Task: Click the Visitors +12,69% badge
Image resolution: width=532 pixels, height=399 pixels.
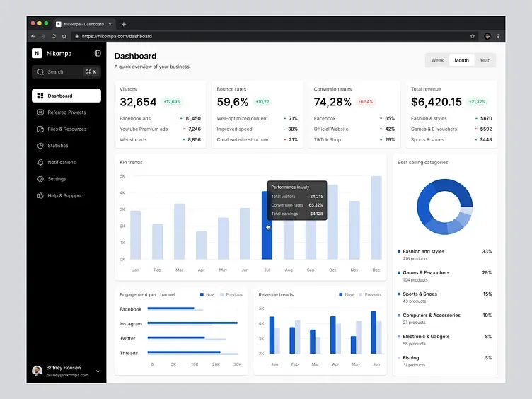Action: click(x=172, y=102)
